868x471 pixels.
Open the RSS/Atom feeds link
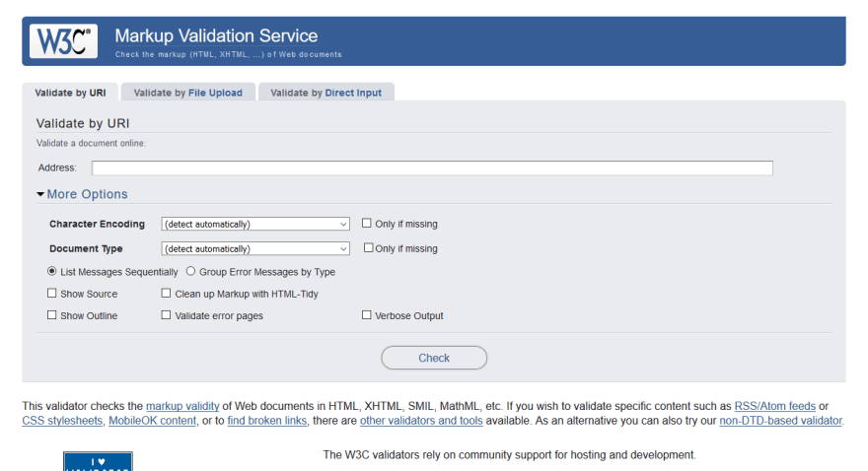coord(774,406)
